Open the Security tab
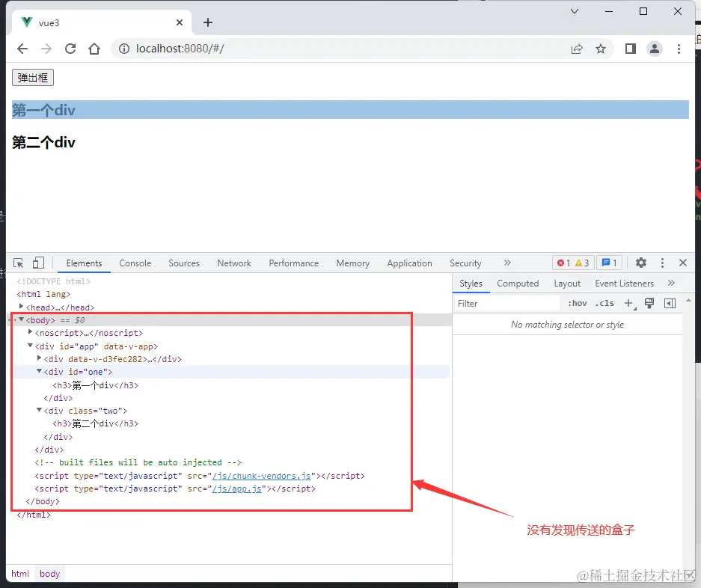Viewport: 701px width, 588px height. tap(465, 263)
